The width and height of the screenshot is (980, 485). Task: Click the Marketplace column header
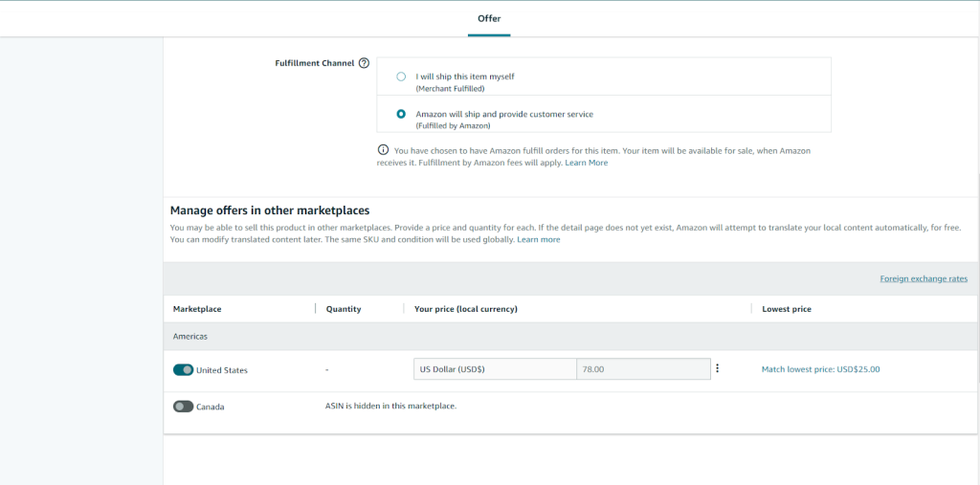coord(197,309)
